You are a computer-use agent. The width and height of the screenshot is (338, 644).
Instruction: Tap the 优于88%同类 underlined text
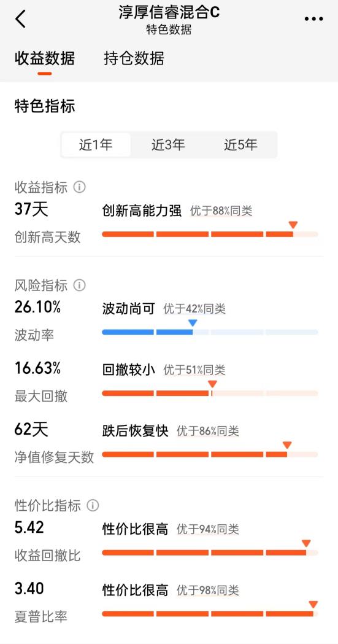[221, 211]
